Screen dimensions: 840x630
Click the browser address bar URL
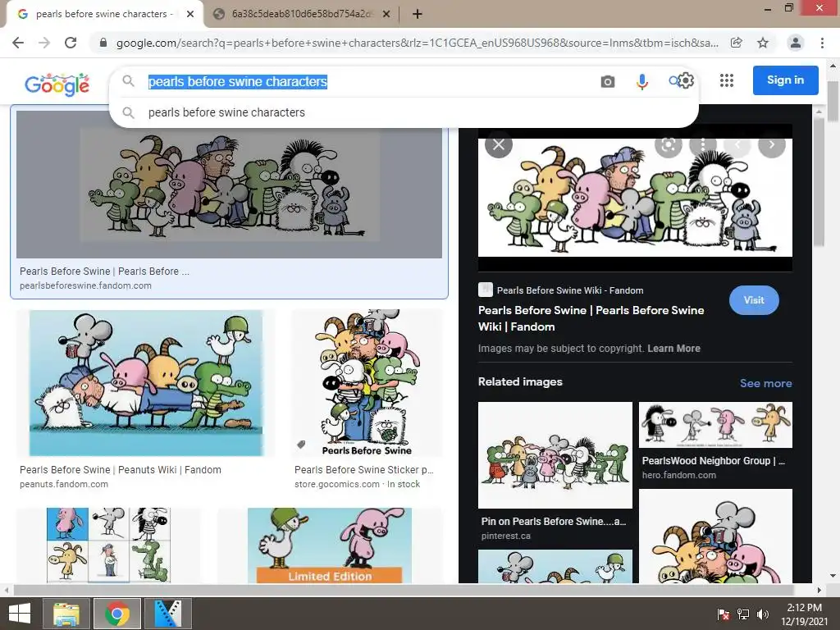[417, 43]
